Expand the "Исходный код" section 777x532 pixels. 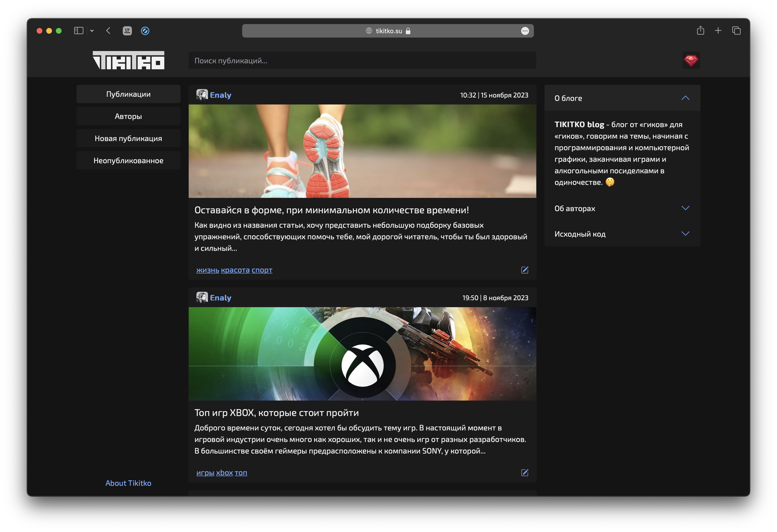(685, 234)
